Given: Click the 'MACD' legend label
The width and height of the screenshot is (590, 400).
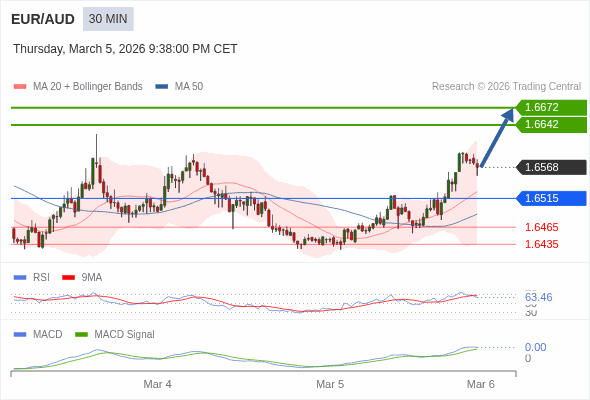Looking at the screenshot, I should tap(48, 335).
